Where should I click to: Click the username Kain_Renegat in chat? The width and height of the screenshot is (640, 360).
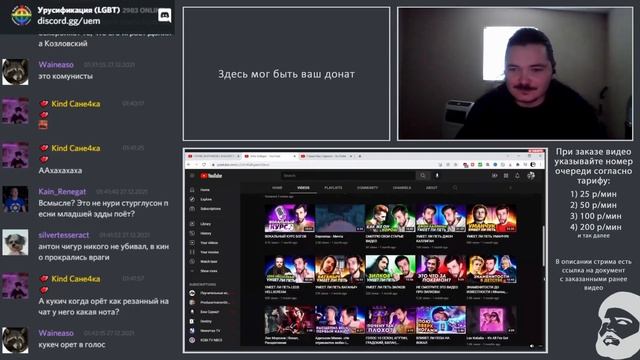tap(62, 191)
